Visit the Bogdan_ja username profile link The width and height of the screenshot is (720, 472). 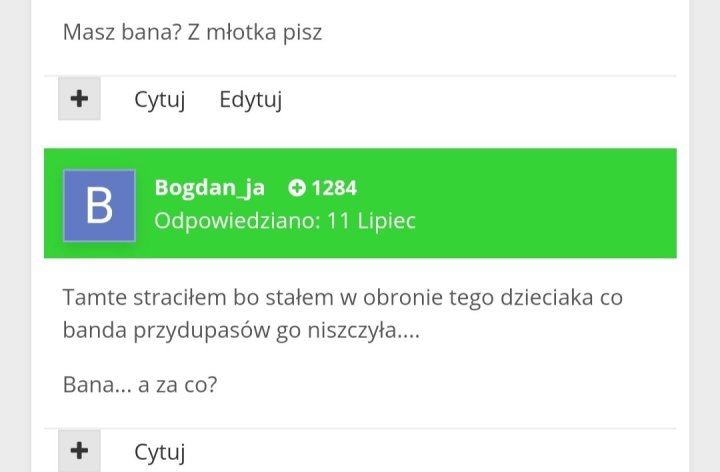pyautogui.click(x=210, y=187)
